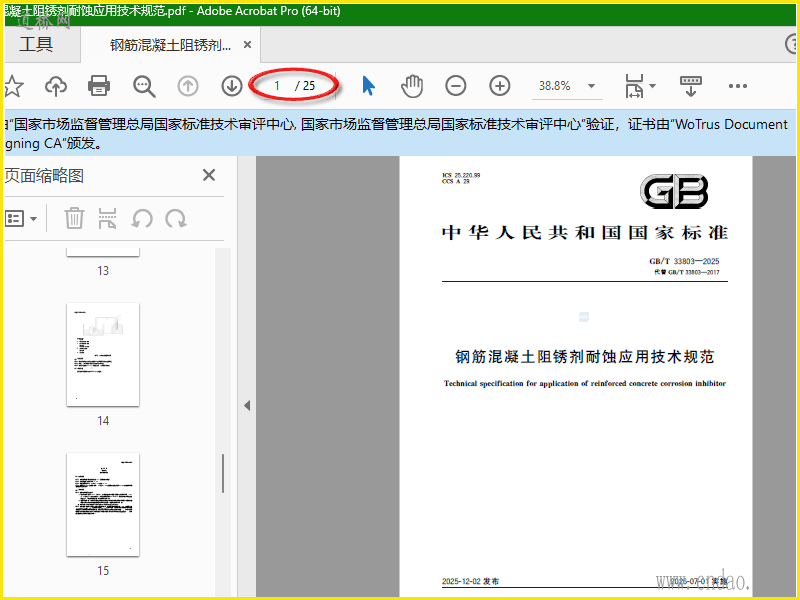Open the page fit options dropdown arrow
This screenshot has width=800, height=600.
[653, 86]
